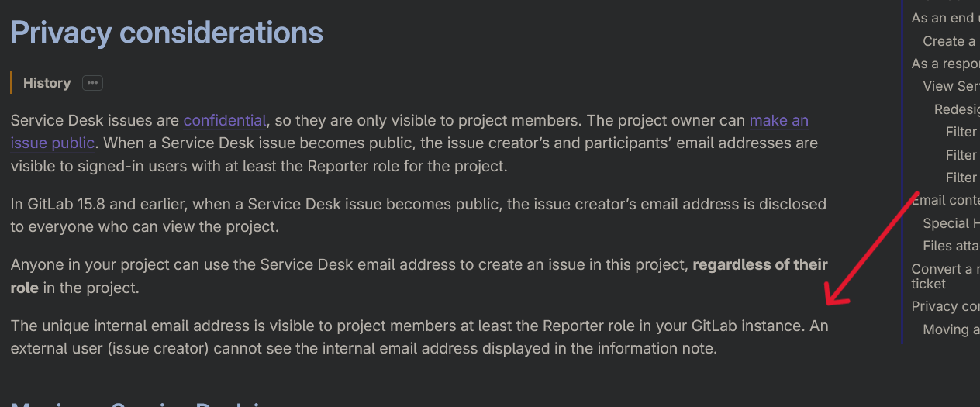
Task: Click the History label
Action: (47, 83)
